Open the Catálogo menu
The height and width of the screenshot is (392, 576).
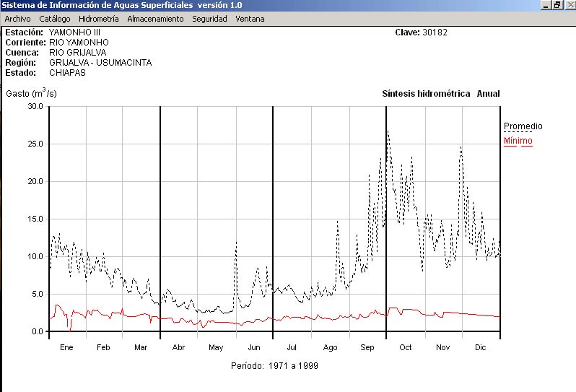coord(55,19)
